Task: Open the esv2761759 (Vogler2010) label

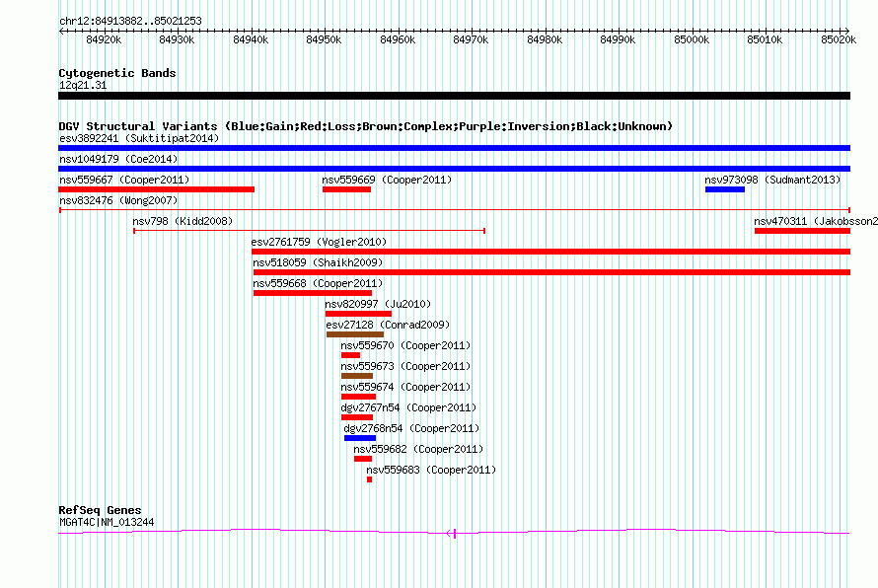Action: tap(319, 242)
